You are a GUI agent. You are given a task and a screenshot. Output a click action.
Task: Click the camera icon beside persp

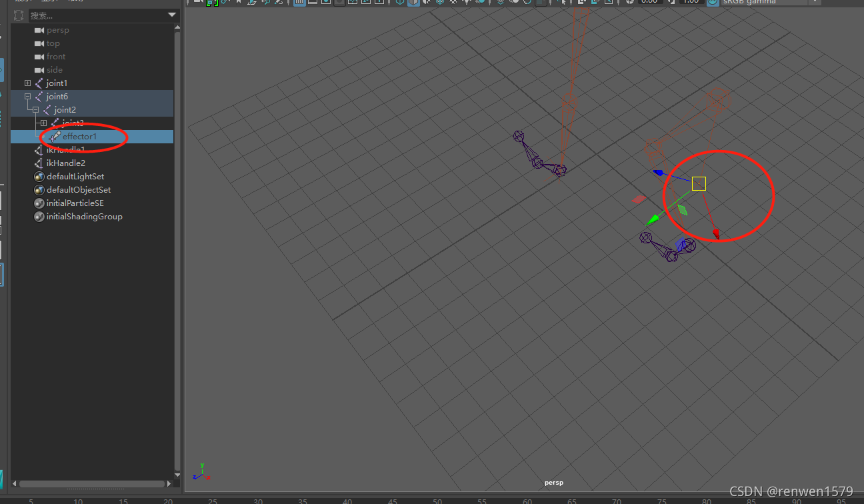(x=39, y=30)
